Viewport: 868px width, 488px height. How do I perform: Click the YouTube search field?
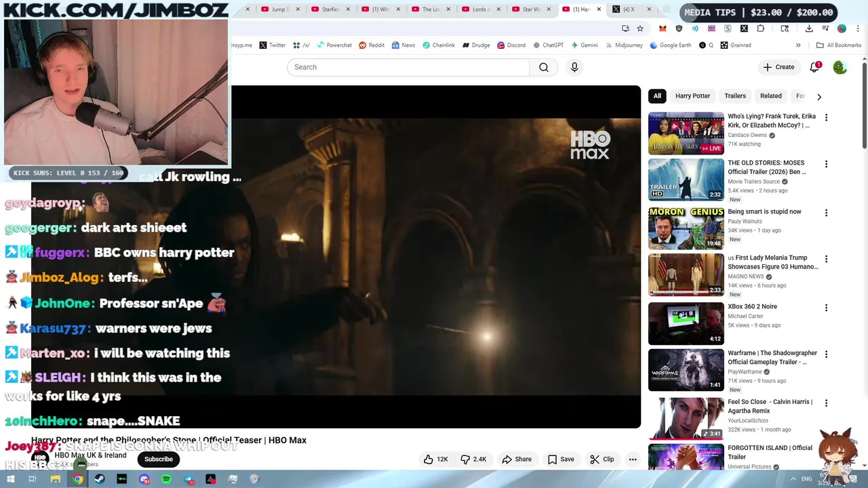point(408,67)
